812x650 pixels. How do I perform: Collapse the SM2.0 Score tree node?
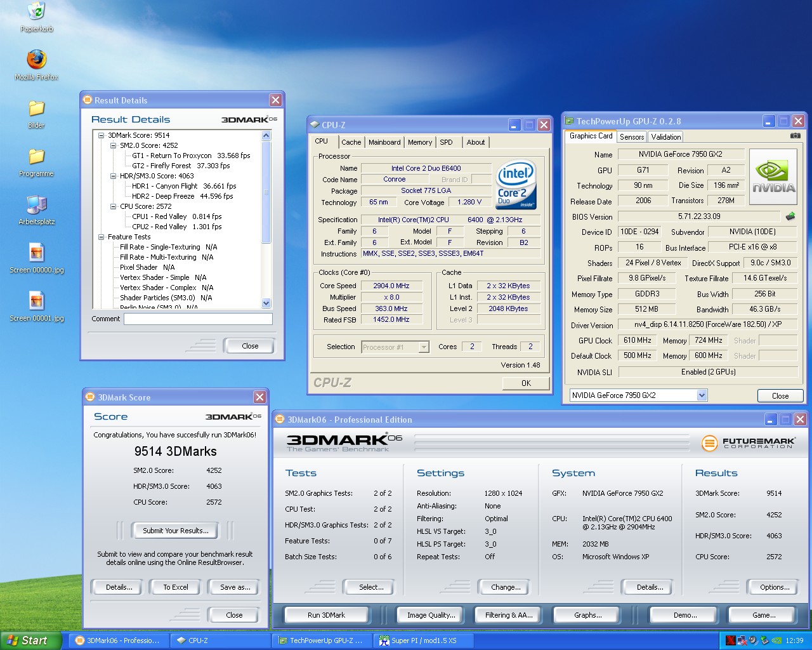pyautogui.click(x=114, y=145)
